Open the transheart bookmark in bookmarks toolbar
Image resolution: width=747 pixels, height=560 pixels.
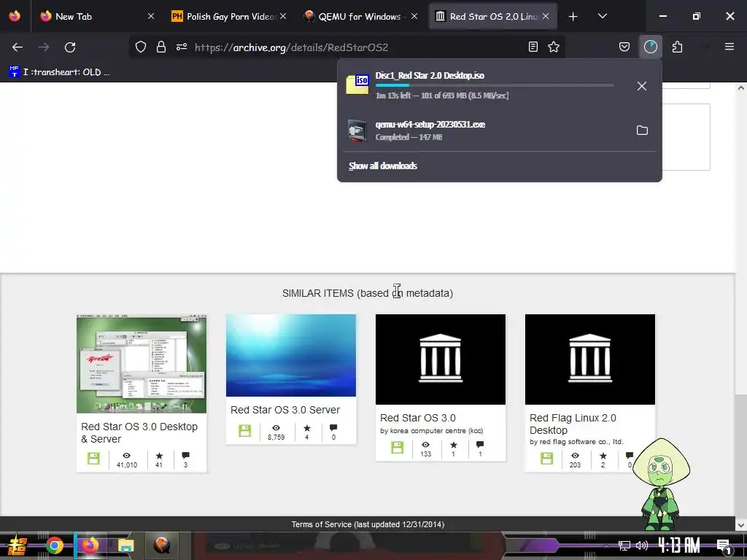(x=60, y=72)
